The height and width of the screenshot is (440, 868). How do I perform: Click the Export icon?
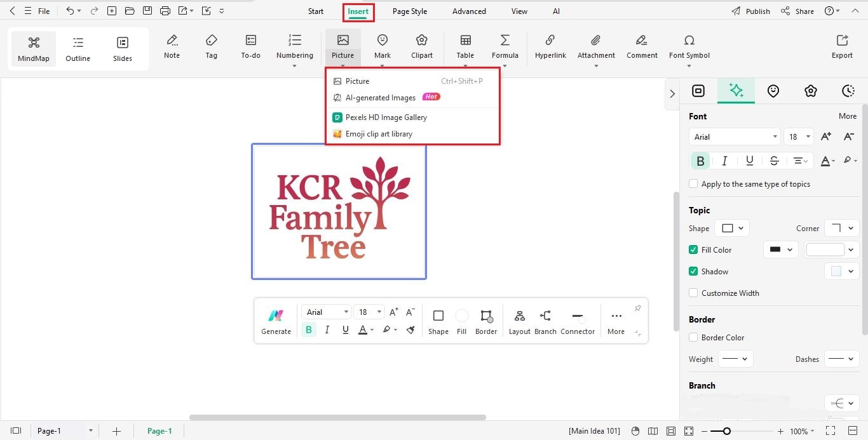(x=842, y=47)
